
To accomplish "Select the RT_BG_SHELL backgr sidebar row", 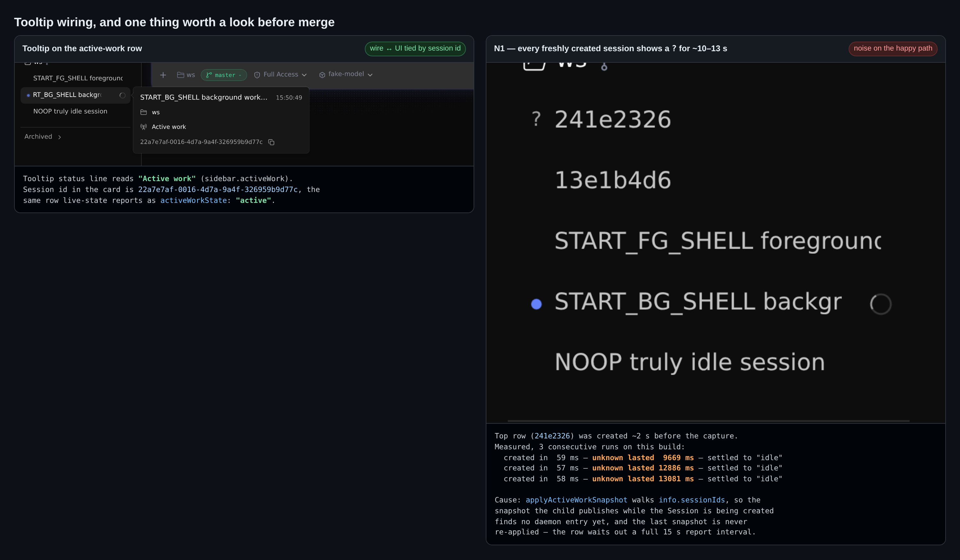I will tap(76, 95).
